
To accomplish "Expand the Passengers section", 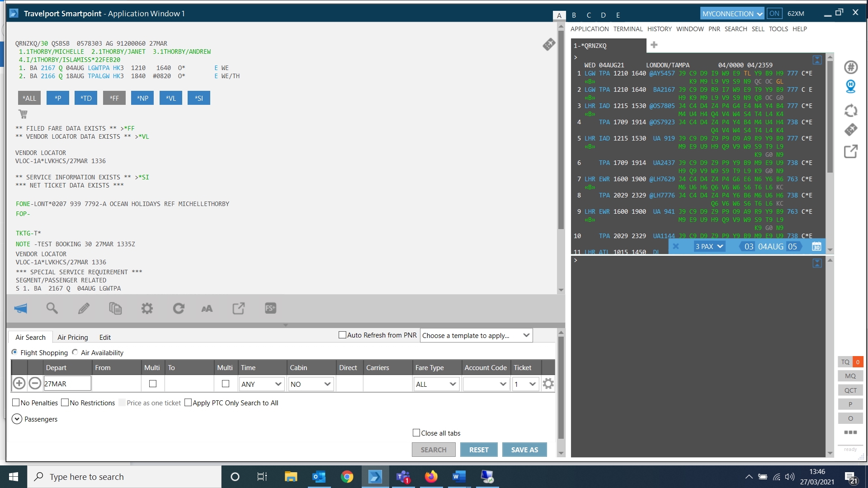I will (x=17, y=419).
